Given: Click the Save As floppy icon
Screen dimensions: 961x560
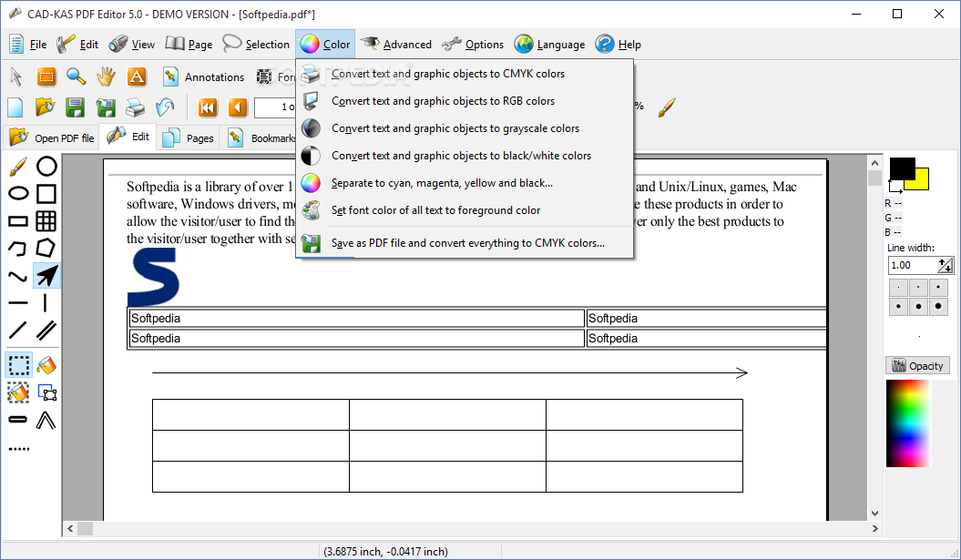Looking at the screenshot, I should click(x=106, y=107).
